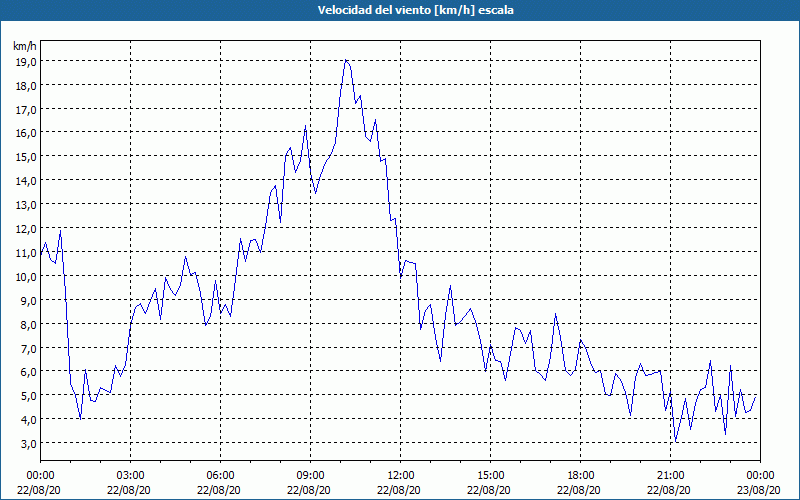
Task: Click the 15,0 value on the y-axis
Action: pyautogui.click(x=25, y=156)
